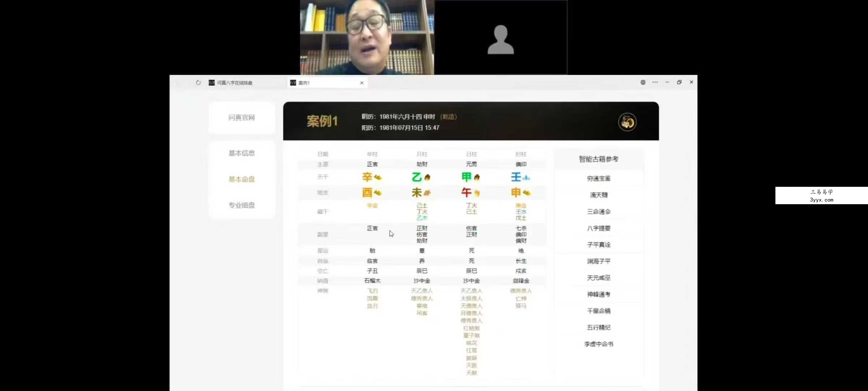This screenshot has height=391, width=868.
Task: Click the 阴历 1981年六月十四 申时 text
Action: tap(398, 117)
